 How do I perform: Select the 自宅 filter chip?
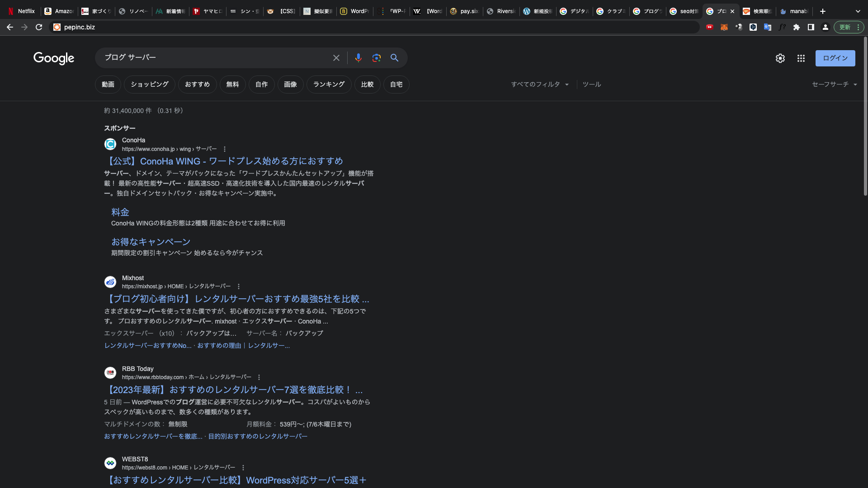point(396,84)
